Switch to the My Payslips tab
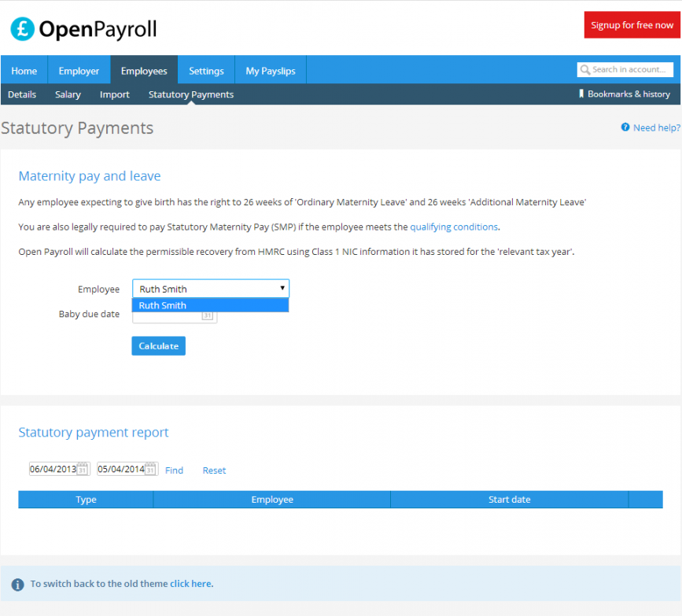Screen dimensions: 682x616 click(x=270, y=71)
